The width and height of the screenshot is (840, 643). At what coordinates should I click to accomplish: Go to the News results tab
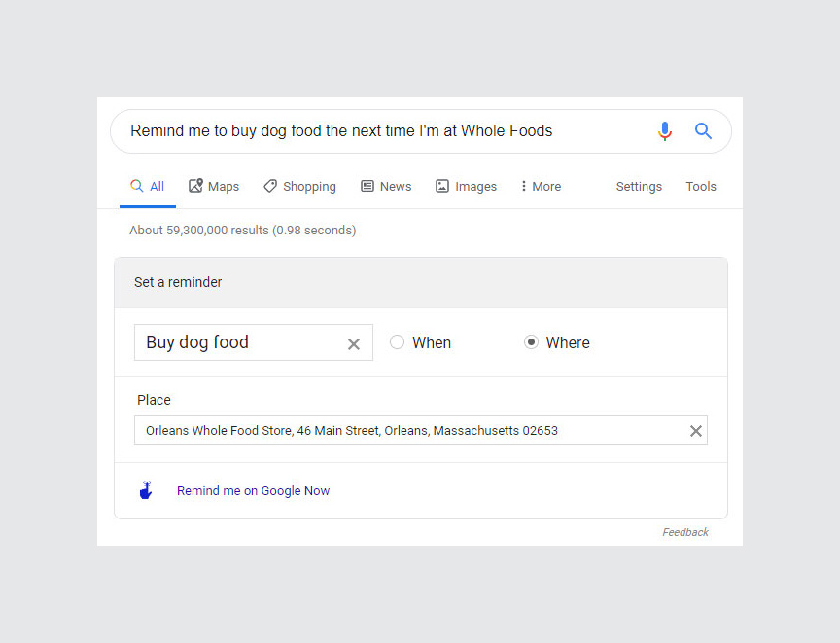[x=386, y=187]
